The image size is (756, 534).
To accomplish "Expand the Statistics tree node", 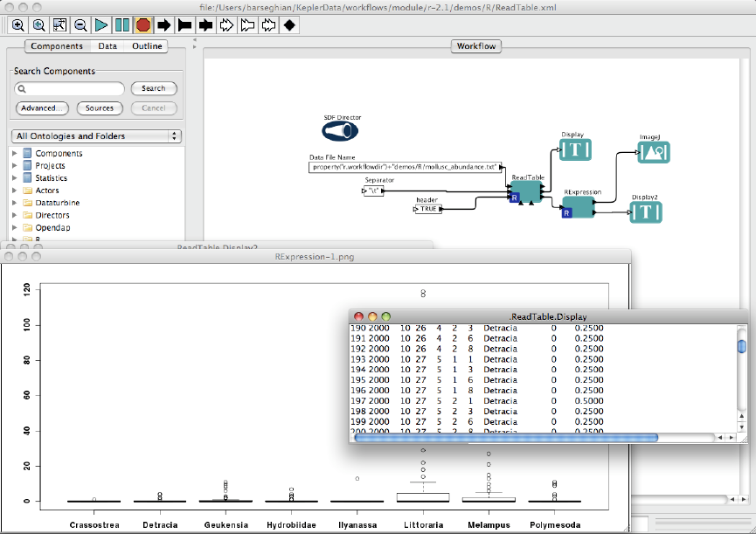I will [15, 178].
